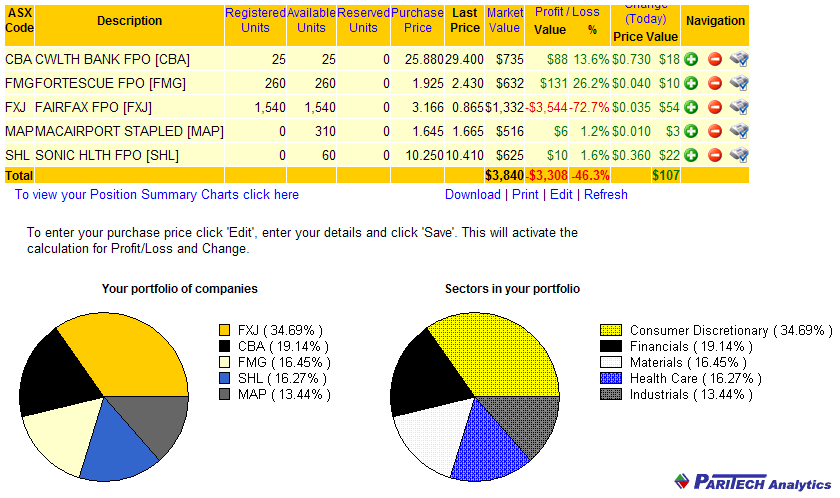
Task: Click the FXJ yellow legend swatch
Action: point(224,330)
